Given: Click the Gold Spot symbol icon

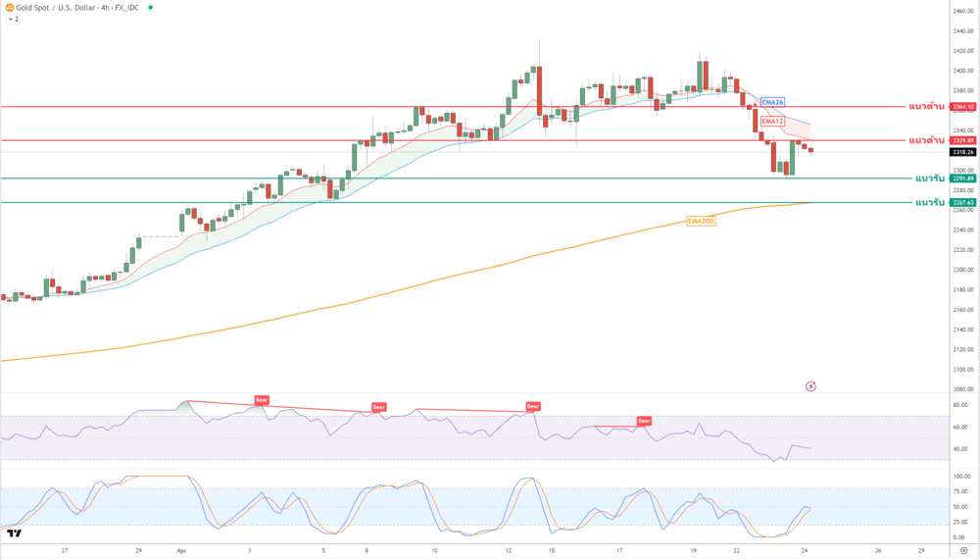Looking at the screenshot, I should click(x=10, y=7).
